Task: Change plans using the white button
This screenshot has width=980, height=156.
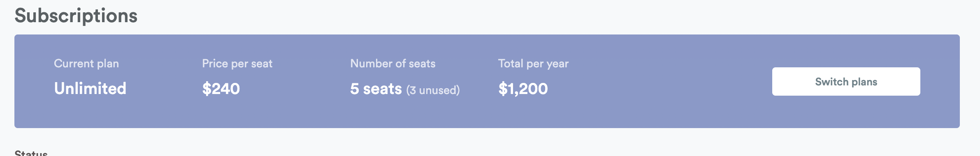Action: (x=846, y=82)
